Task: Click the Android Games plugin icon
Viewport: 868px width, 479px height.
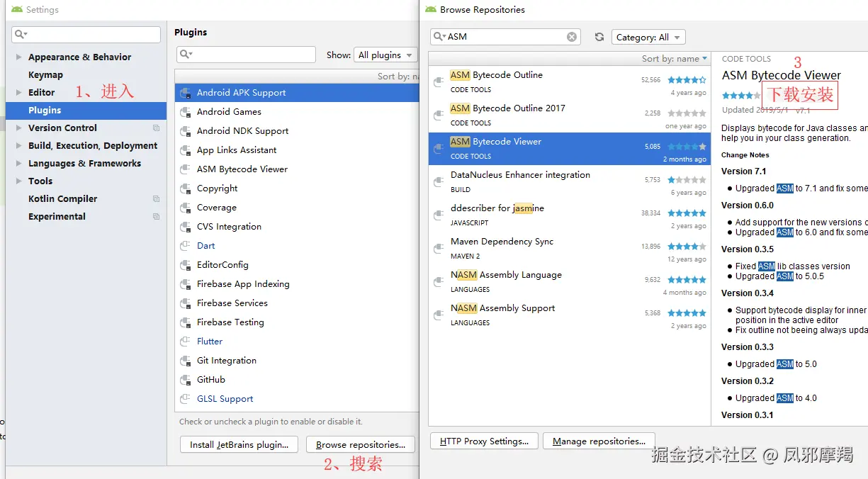Action: tap(185, 112)
